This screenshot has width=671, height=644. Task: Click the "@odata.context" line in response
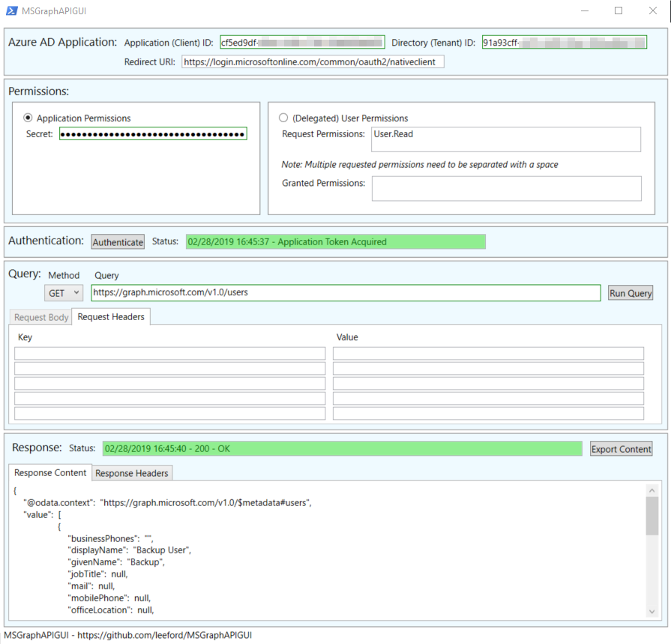[x=167, y=503]
